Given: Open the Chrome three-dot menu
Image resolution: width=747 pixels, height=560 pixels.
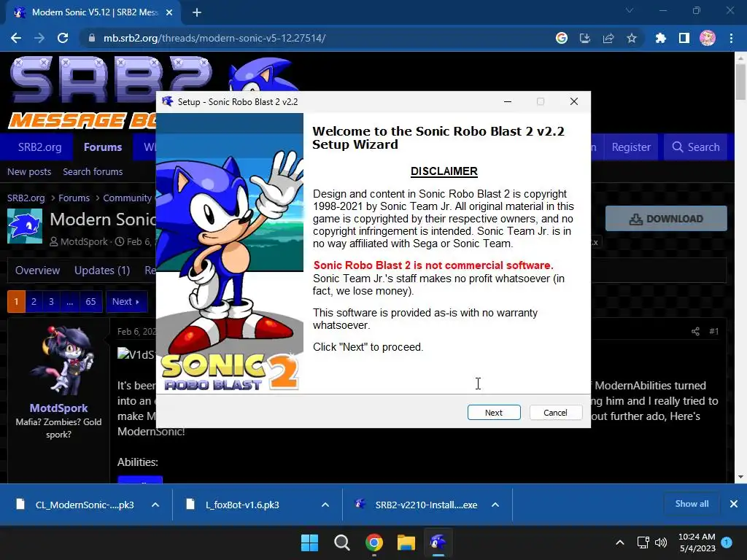Looking at the screenshot, I should [x=731, y=38].
